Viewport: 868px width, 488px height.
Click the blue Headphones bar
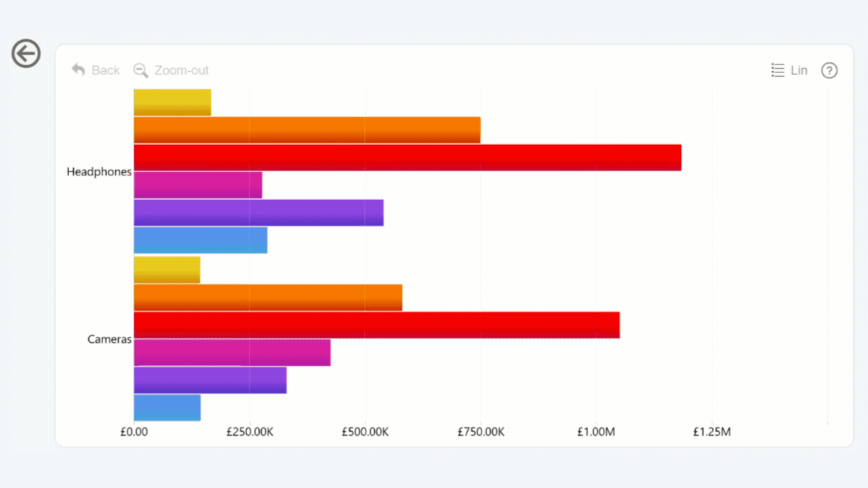(200, 241)
